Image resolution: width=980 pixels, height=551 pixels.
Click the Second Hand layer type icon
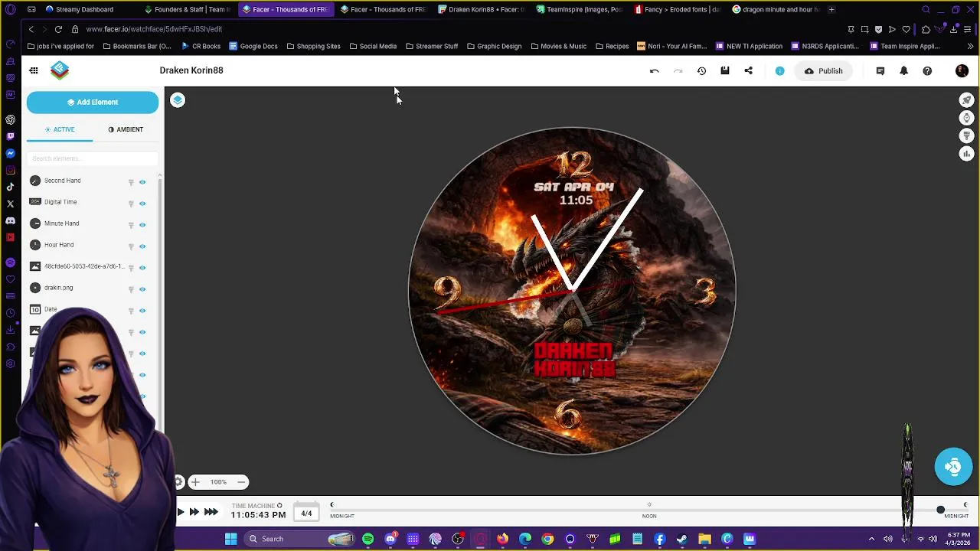pyautogui.click(x=35, y=181)
